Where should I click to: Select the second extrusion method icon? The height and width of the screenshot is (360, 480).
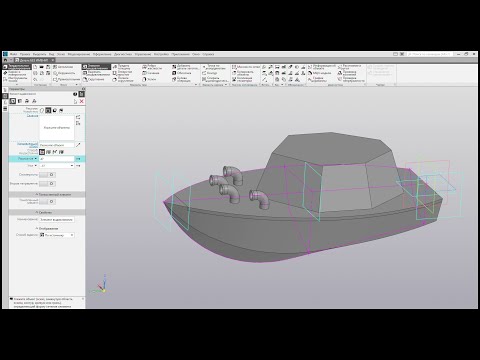pos(48,152)
